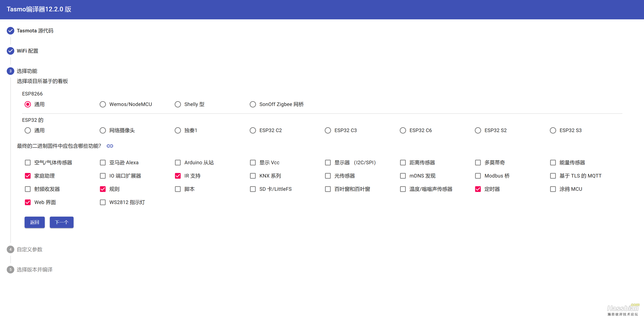The height and width of the screenshot is (318, 644).
Task: Click the Tasmota 源代码 completed step icon
Action: pos(10,31)
